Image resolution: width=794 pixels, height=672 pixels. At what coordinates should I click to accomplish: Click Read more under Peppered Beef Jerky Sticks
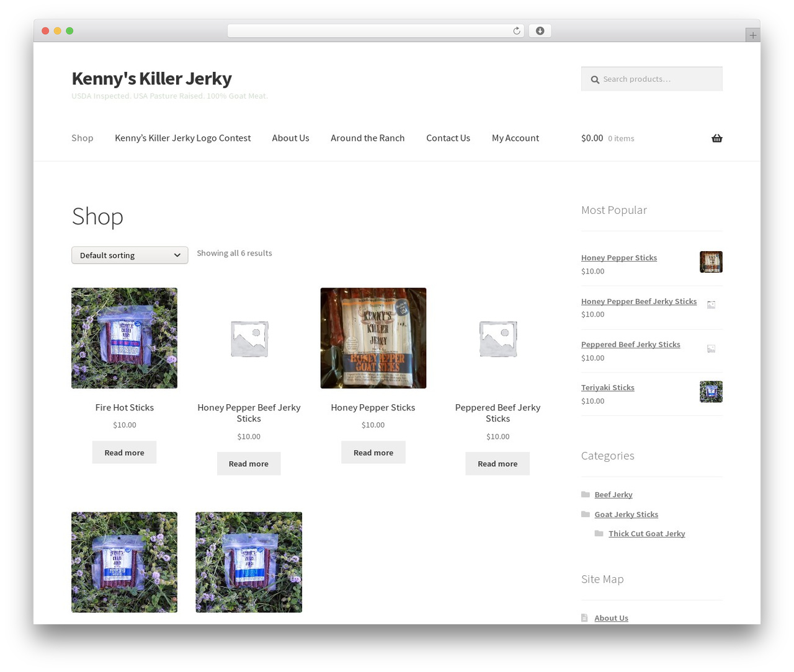(x=497, y=464)
